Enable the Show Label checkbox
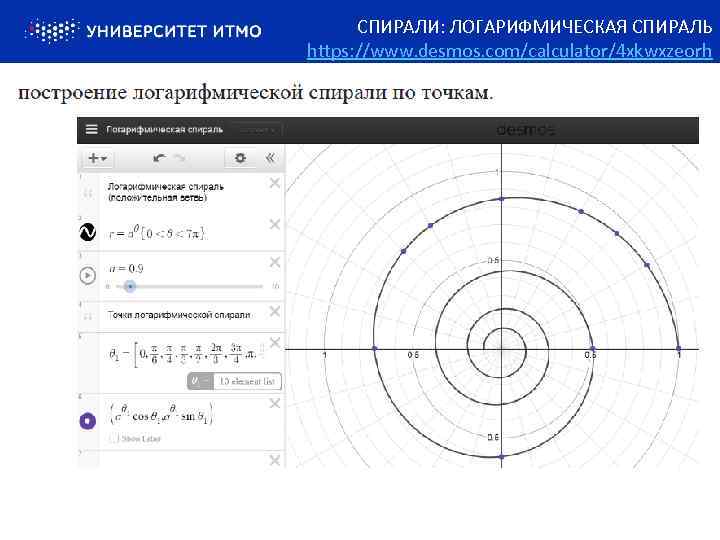Image resolution: width=720 pixels, height=540 pixels. [x=113, y=439]
